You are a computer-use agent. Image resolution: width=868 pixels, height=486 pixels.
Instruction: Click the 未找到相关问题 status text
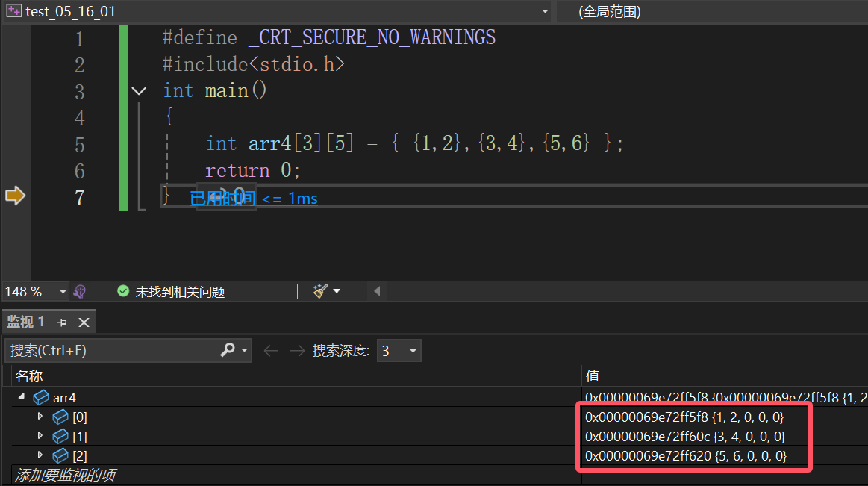(x=180, y=292)
